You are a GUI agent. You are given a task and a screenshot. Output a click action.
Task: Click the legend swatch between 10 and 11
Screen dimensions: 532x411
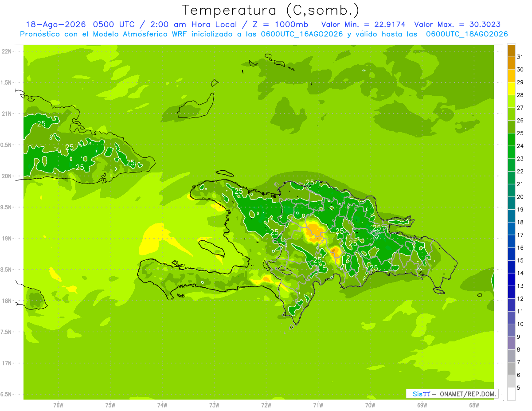pyautogui.click(x=511, y=317)
